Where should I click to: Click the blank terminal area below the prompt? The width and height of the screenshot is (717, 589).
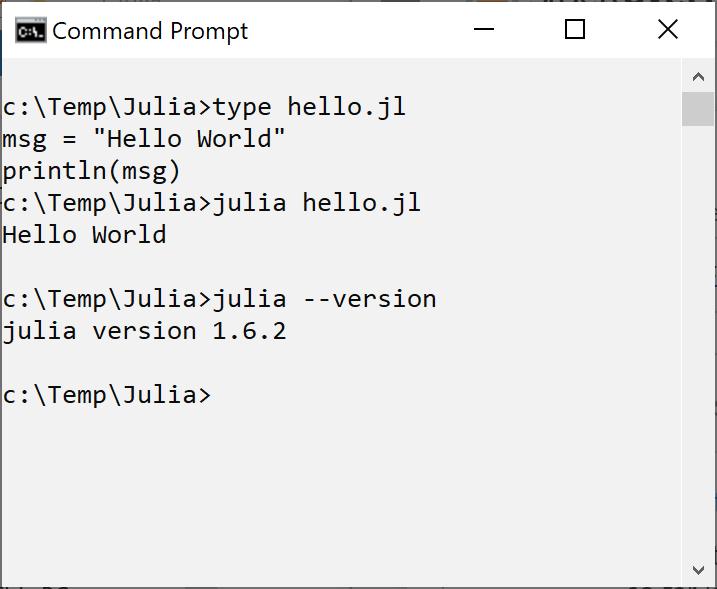click(x=340, y=490)
